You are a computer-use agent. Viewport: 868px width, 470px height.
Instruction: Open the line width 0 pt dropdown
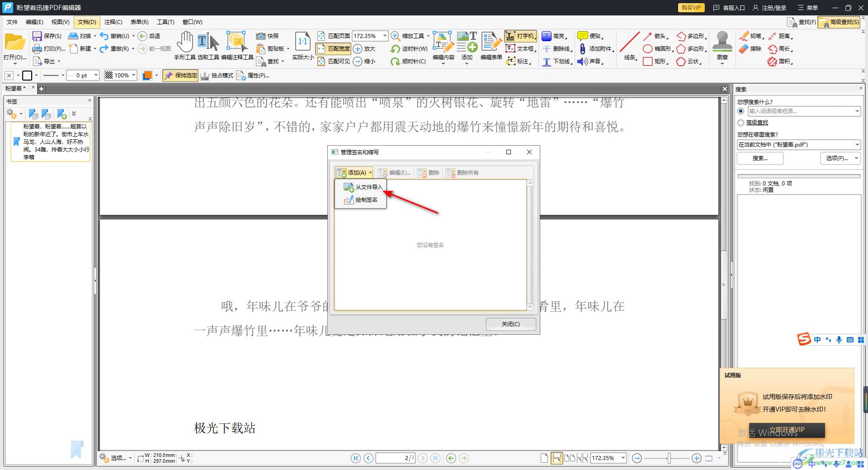pyautogui.click(x=96, y=76)
